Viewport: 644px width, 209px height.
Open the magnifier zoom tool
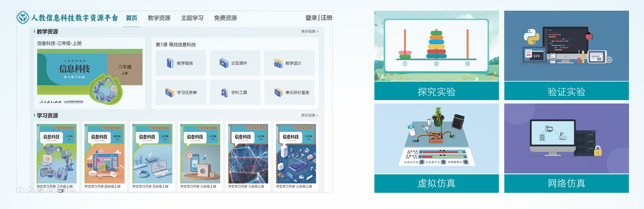pyautogui.click(x=51, y=190)
